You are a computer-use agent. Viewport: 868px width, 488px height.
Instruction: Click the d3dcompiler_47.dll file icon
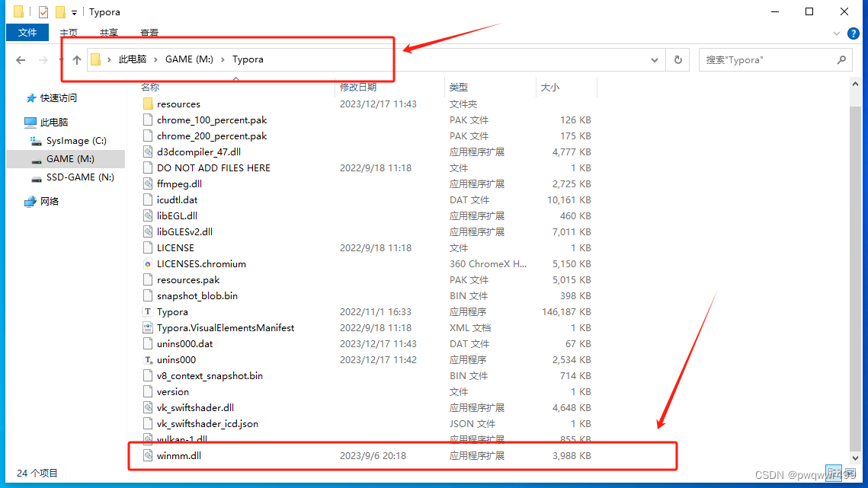(148, 152)
